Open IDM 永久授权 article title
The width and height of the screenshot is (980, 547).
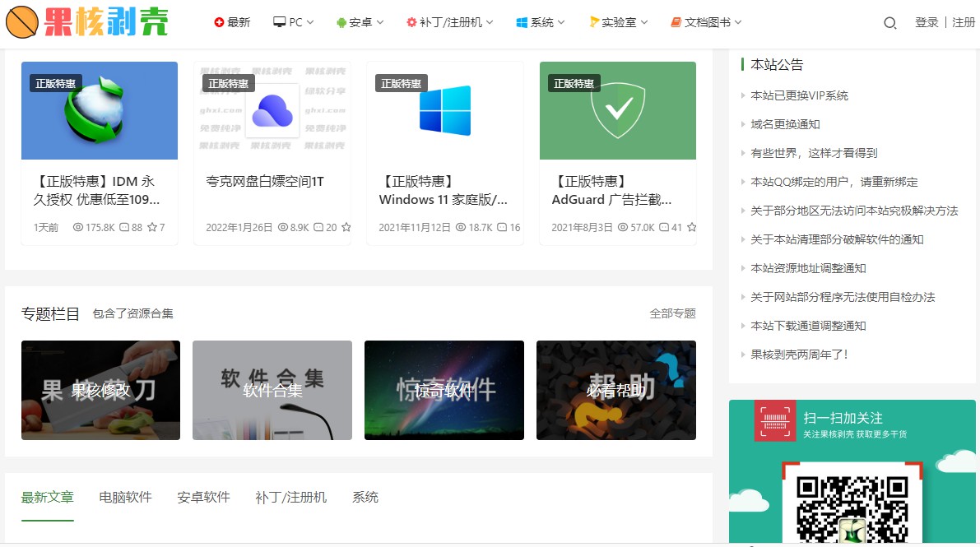[x=97, y=191]
